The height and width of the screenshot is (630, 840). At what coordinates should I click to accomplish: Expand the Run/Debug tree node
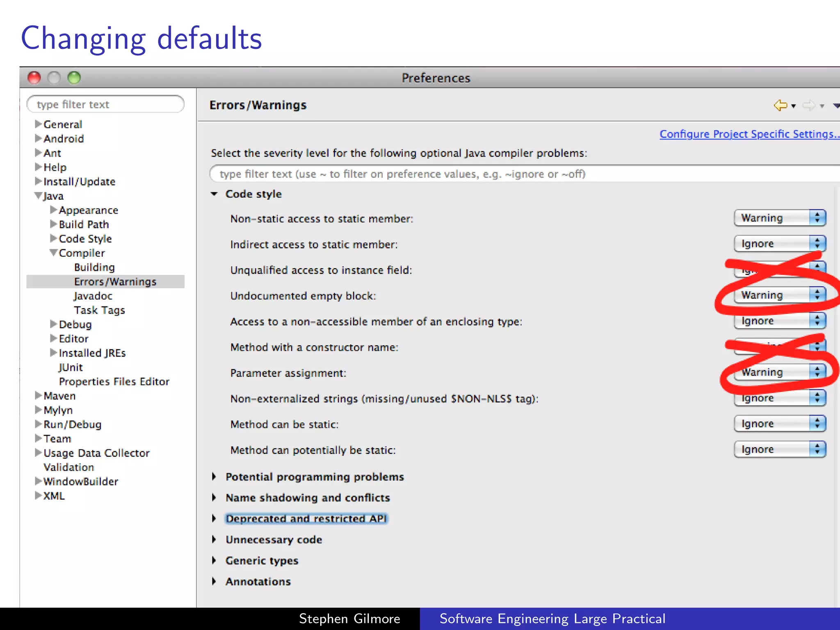(x=39, y=424)
